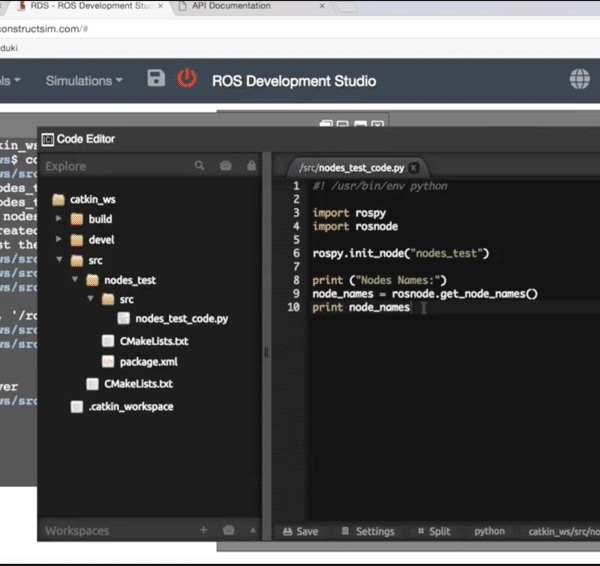Viewport: 600px width, 566px height.
Task: Click the .catkin_workspace file icon
Action: [x=77, y=407]
